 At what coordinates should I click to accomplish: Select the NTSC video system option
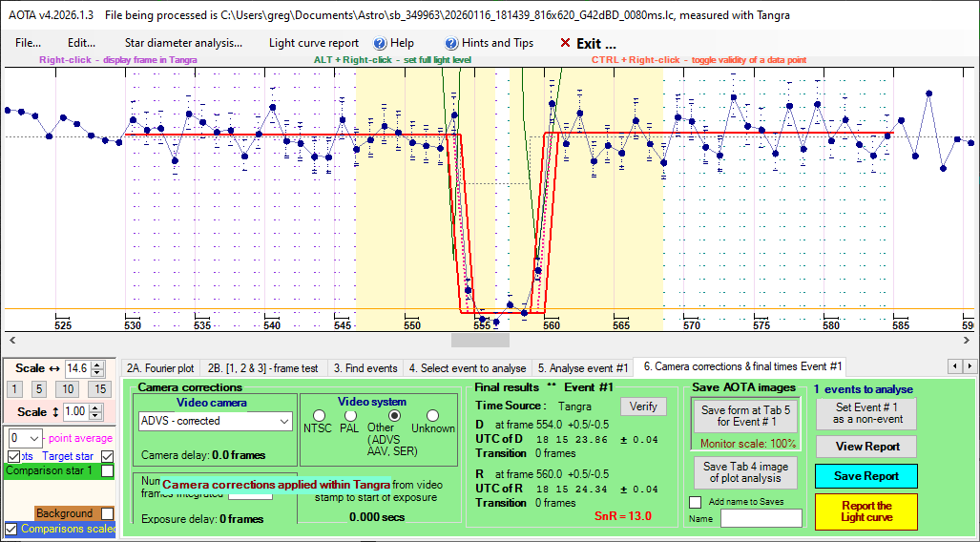click(x=318, y=415)
